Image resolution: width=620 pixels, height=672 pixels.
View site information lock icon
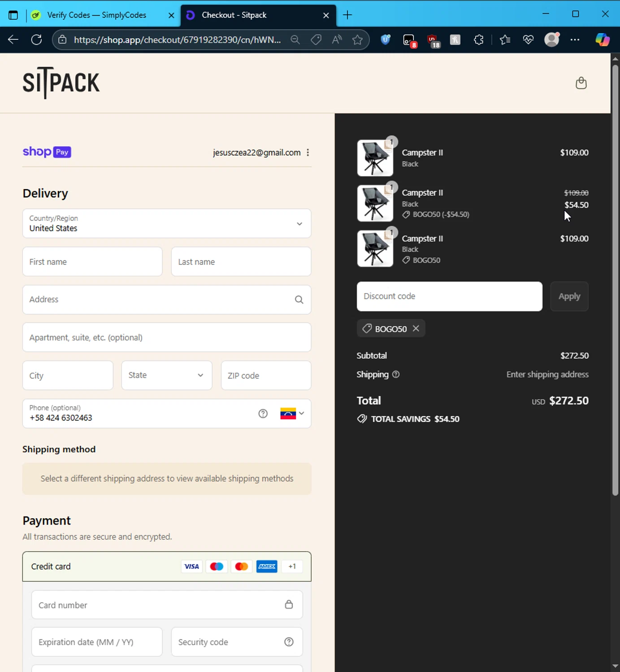pos(63,40)
